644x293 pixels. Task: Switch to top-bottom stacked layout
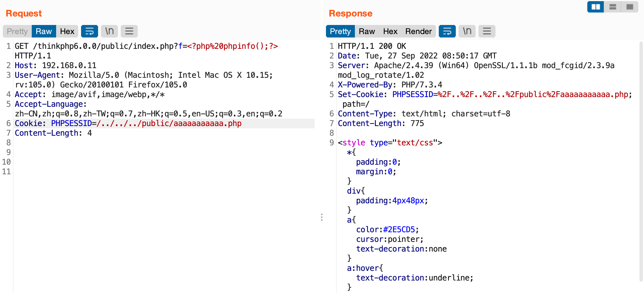tap(613, 7)
